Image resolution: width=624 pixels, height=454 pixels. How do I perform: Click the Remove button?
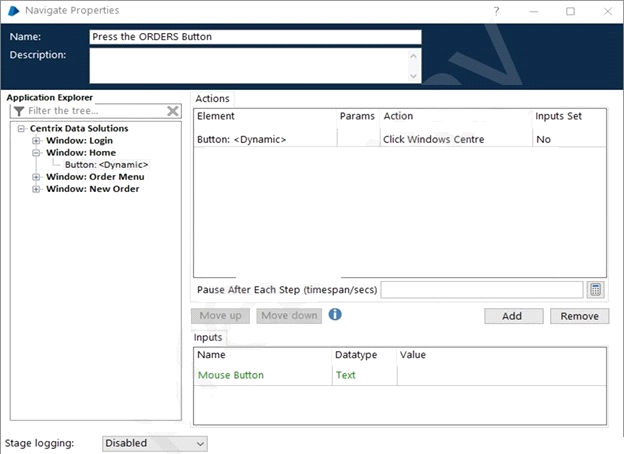579,316
